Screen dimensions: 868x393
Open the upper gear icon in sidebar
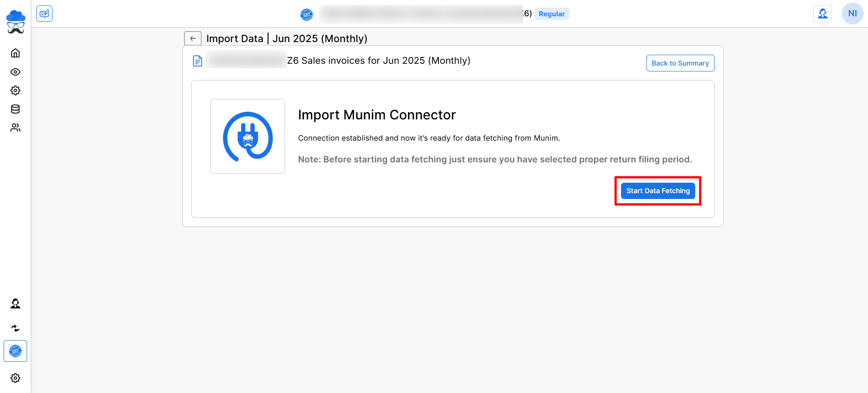[x=15, y=90]
